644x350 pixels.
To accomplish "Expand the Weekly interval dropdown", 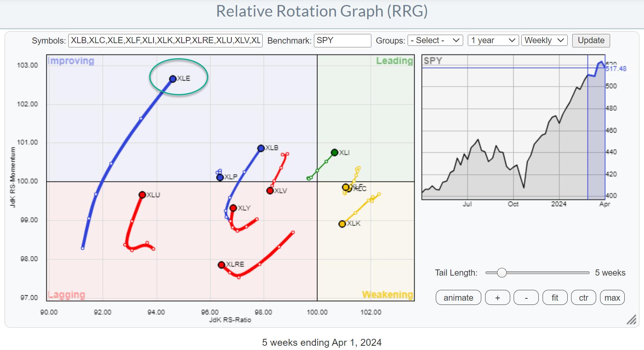I will tap(544, 40).
